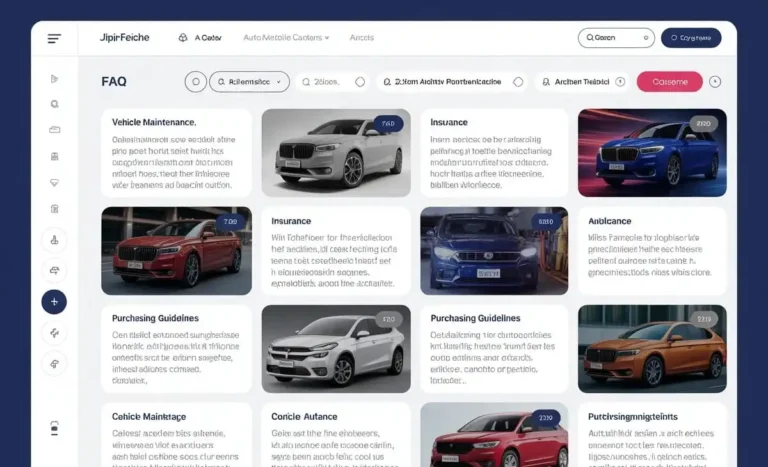This screenshot has width=768, height=467.
Task: Click the Cehicle Mainktage card title
Action: [x=149, y=417]
